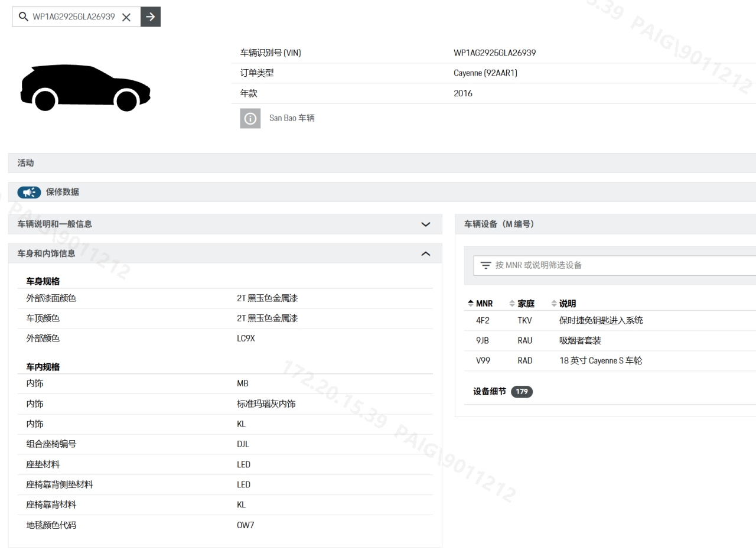Sort equipment by 说明 column
The height and width of the screenshot is (550, 756).
tap(563, 304)
